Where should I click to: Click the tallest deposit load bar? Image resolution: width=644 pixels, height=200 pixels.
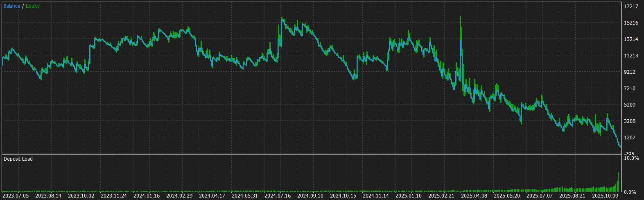(618, 182)
